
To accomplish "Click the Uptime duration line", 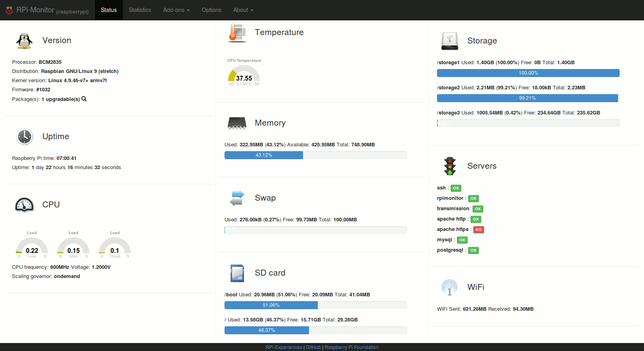I will 67,168.
